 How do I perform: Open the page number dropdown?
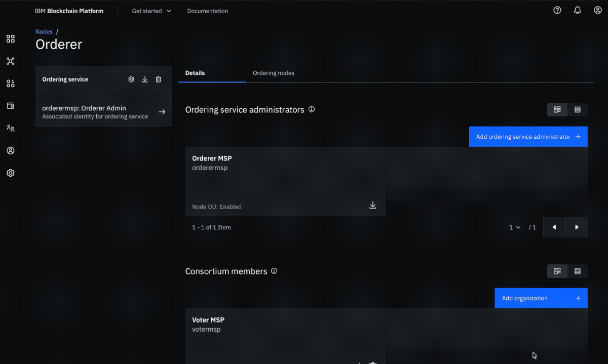515,227
